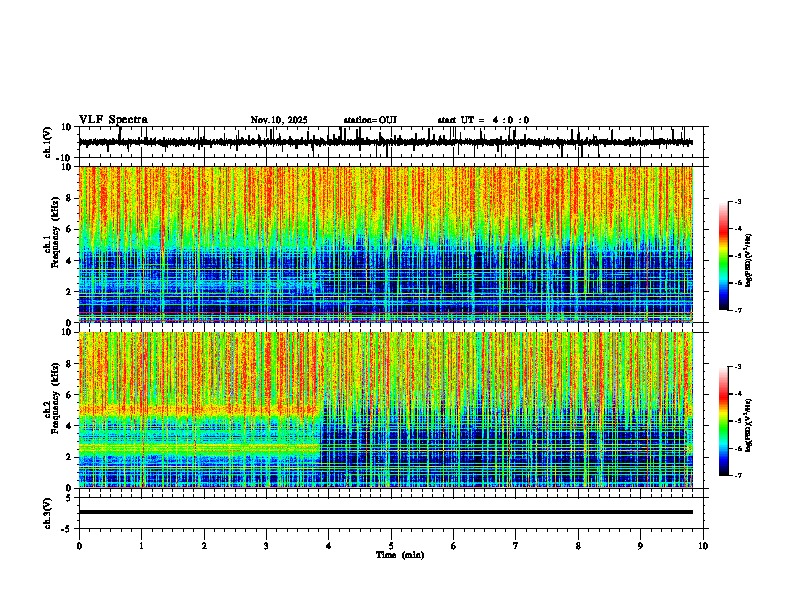This screenshot has height=612, width=792.
Task: Click the ch.1 voltage waveform trace panel
Action: pyautogui.click(x=391, y=142)
